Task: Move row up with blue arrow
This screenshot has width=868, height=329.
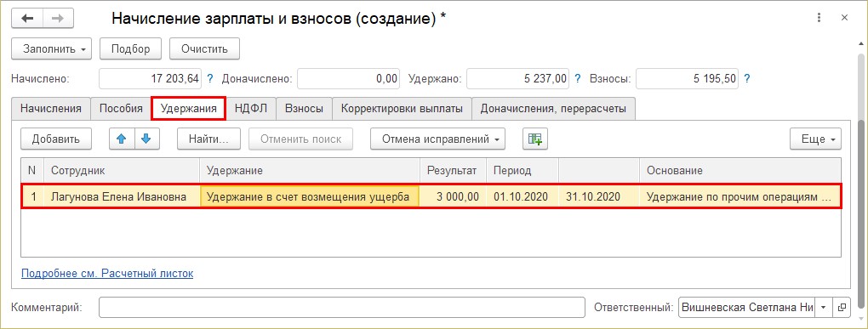Action: click(x=122, y=139)
